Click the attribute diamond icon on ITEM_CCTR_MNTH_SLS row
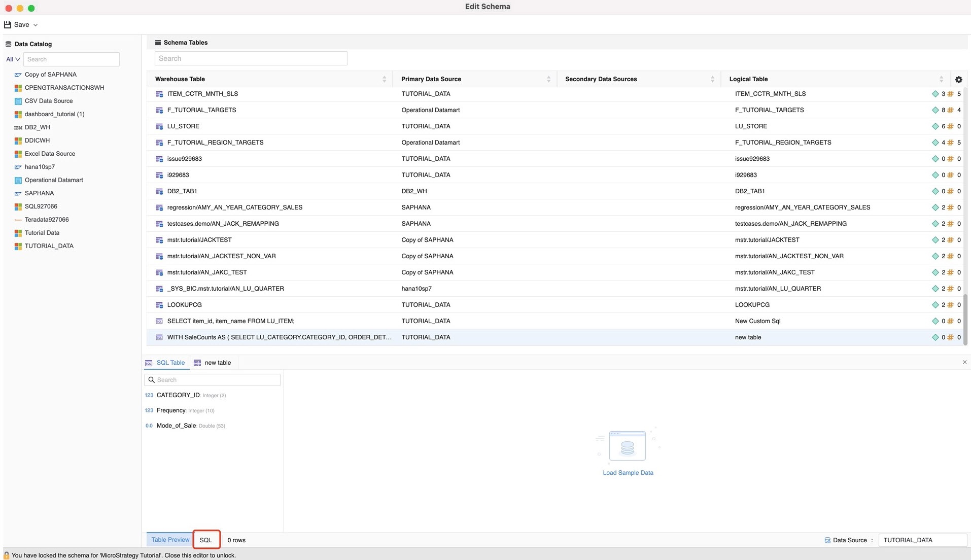The height and width of the screenshot is (560, 971). [x=936, y=93]
